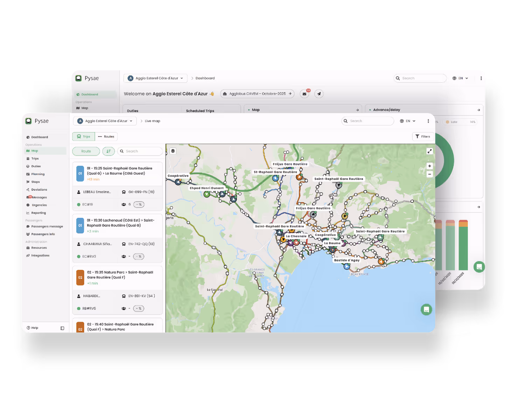Image resolution: width=525 pixels, height=420 pixels.
Task: Open the Advance/delay card arrow
Action: (479, 110)
